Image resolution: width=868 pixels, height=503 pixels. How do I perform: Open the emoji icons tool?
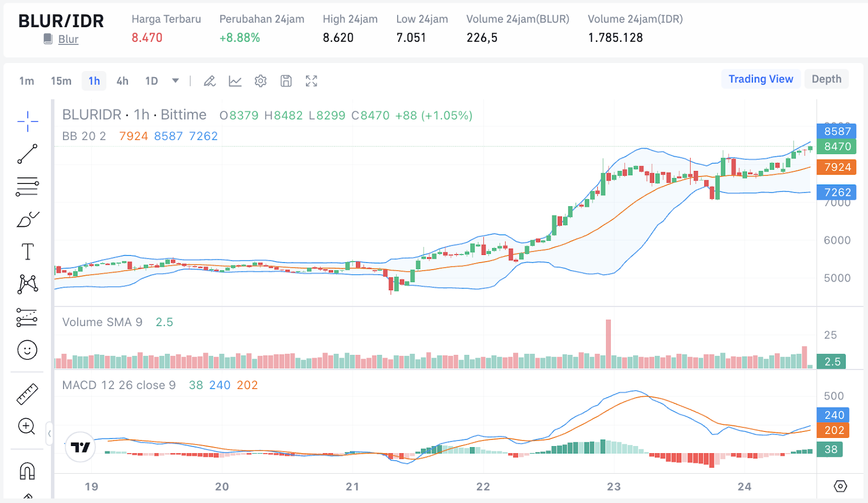click(x=27, y=350)
